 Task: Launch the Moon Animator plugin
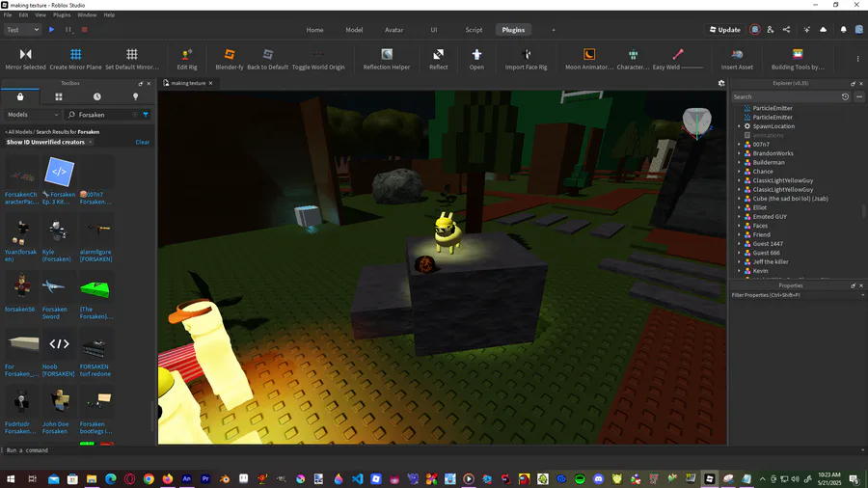[589, 54]
